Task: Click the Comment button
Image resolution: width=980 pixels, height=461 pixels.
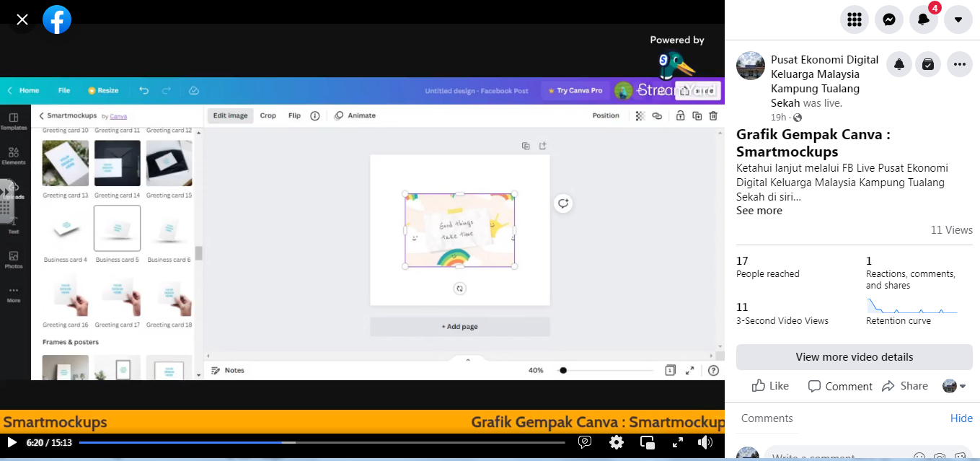Action: point(840,386)
